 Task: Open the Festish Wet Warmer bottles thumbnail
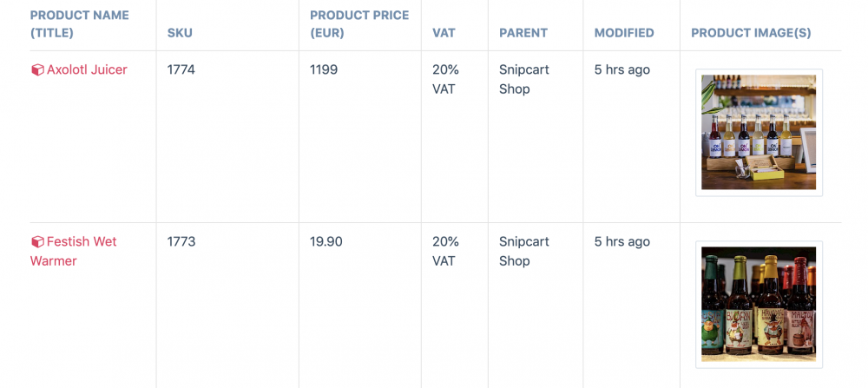(x=759, y=304)
